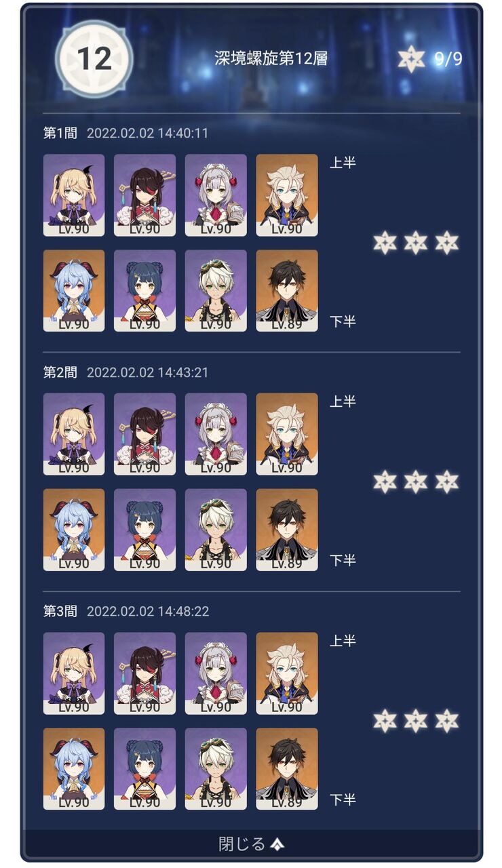Select Fischl portrait in Chamber 1 first half
Viewport: 502px width, 868px height.
coord(74,195)
